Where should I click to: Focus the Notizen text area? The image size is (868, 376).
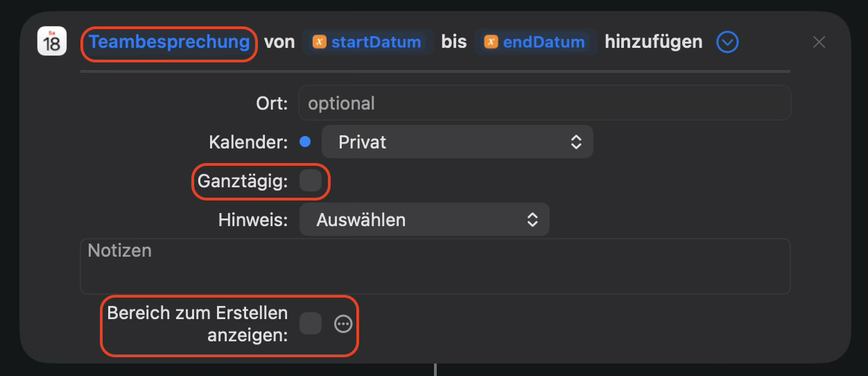tap(435, 266)
